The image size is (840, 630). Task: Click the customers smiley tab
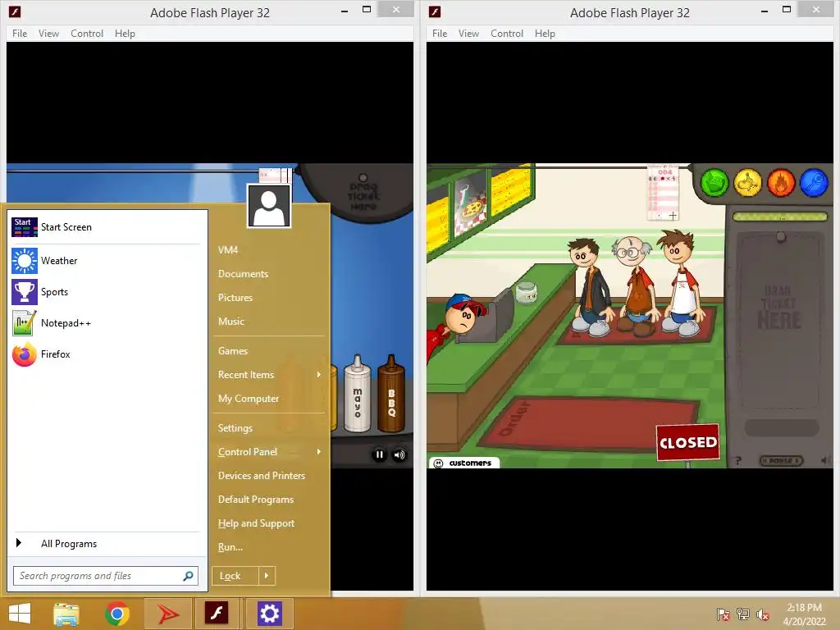pyautogui.click(x=464, y=463)
